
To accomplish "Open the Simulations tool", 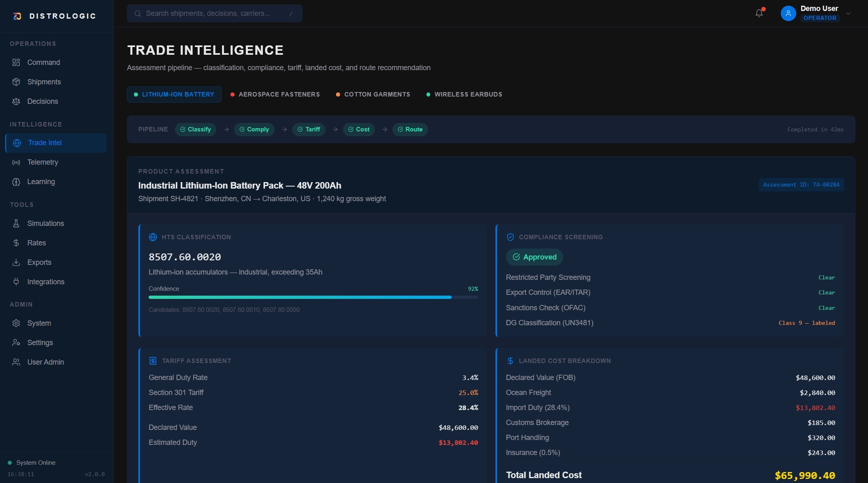I will (x=56, y=223).
